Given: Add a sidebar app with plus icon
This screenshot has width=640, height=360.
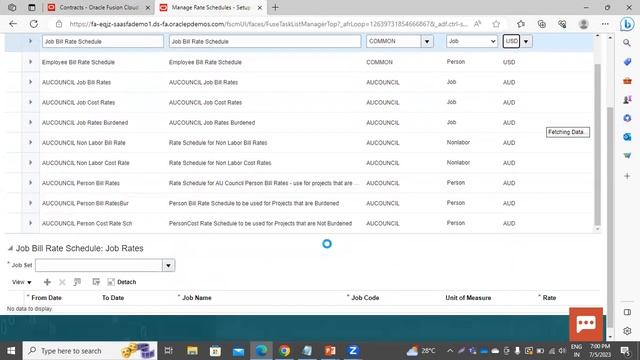Looking at the screenshot, I should (x=627, y=176).
